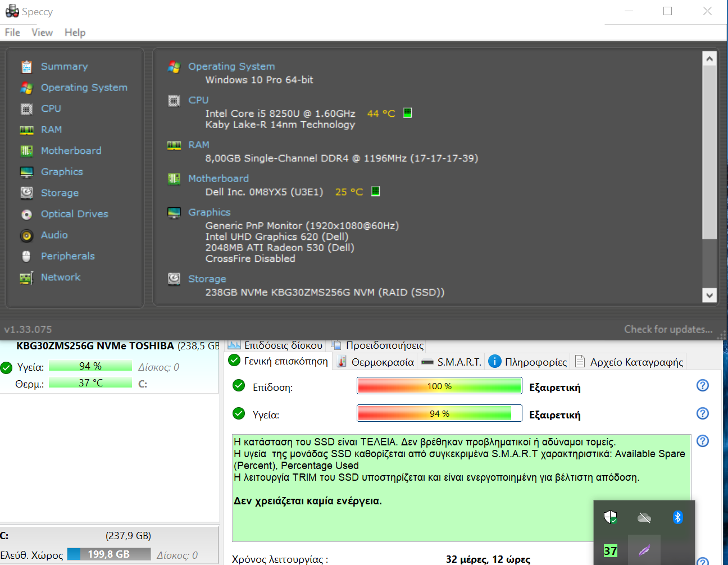Select Network in the sidebar

pyautogui.click(x=61, y=277)
